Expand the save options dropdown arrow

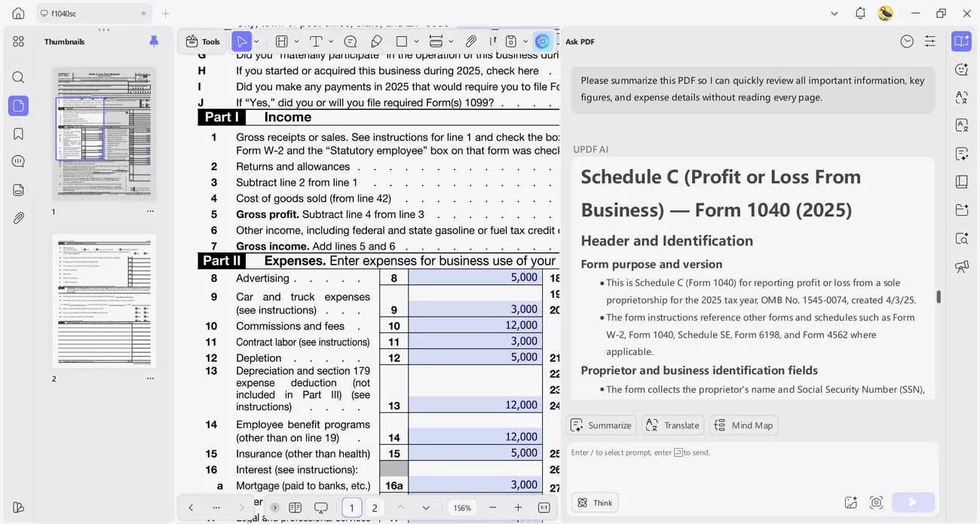click(x=525, y=41)
